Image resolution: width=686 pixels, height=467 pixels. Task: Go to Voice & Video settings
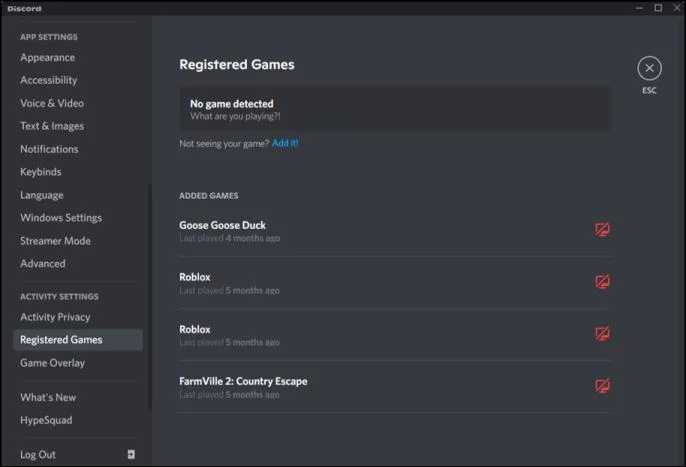pos(52,103)
